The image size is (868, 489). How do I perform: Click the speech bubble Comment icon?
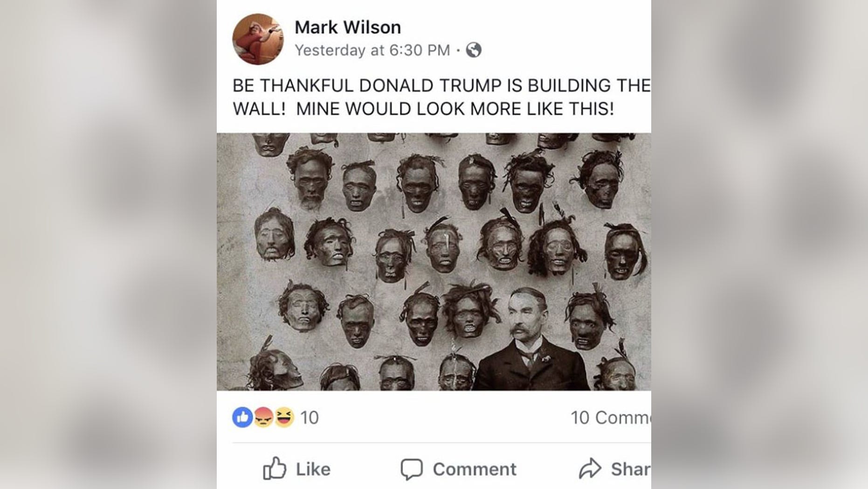click(x=412, y=469)
